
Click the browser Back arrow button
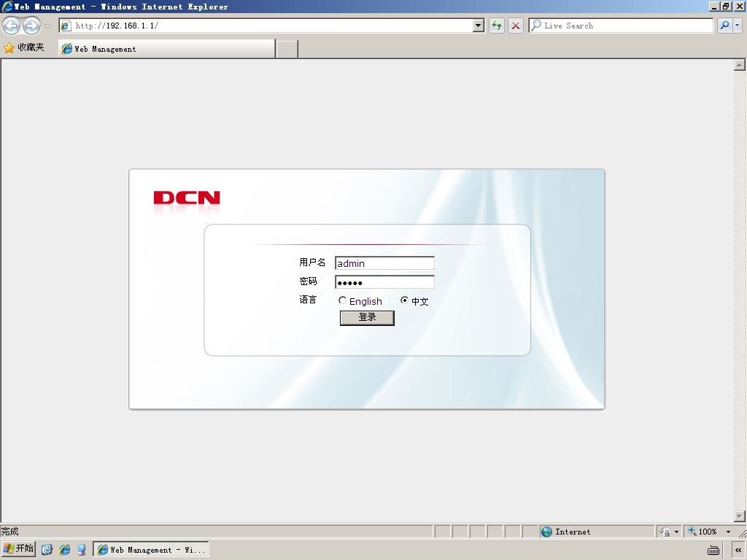pyautogui.click(x=12, y=26)
